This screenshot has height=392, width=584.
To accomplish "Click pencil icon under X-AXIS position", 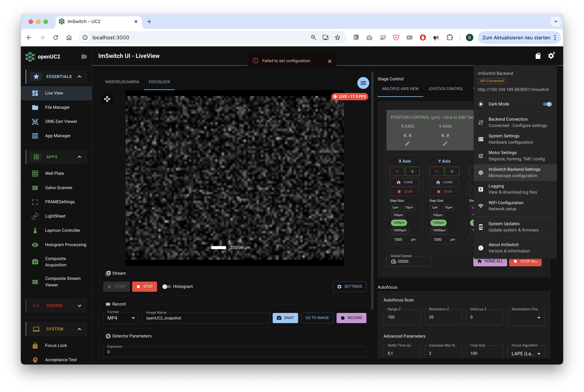I will (x=407, y=143).
